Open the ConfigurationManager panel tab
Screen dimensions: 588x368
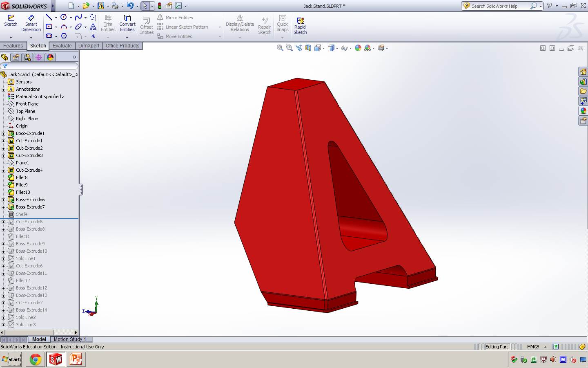27,57
